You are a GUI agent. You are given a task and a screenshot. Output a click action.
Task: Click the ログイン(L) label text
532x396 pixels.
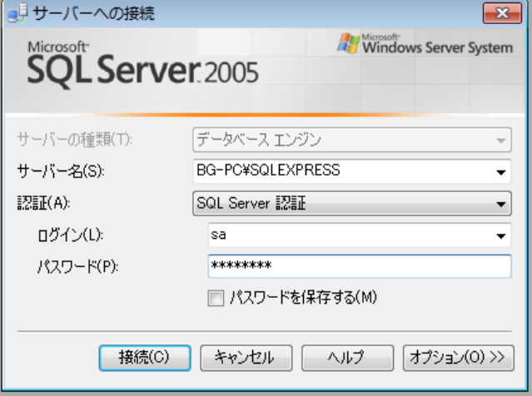point(71,235)
